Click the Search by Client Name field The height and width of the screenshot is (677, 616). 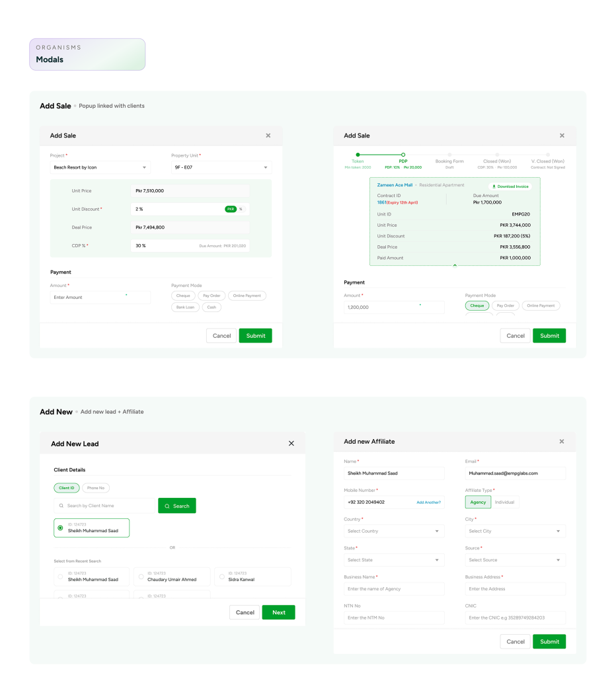pyautogui.click(x=104, y=506)
